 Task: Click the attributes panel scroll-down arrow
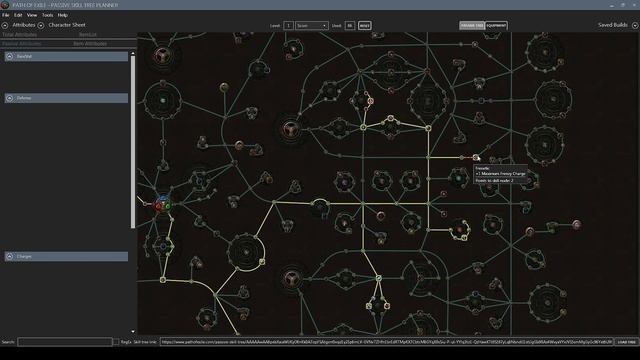tap(133, 332)
